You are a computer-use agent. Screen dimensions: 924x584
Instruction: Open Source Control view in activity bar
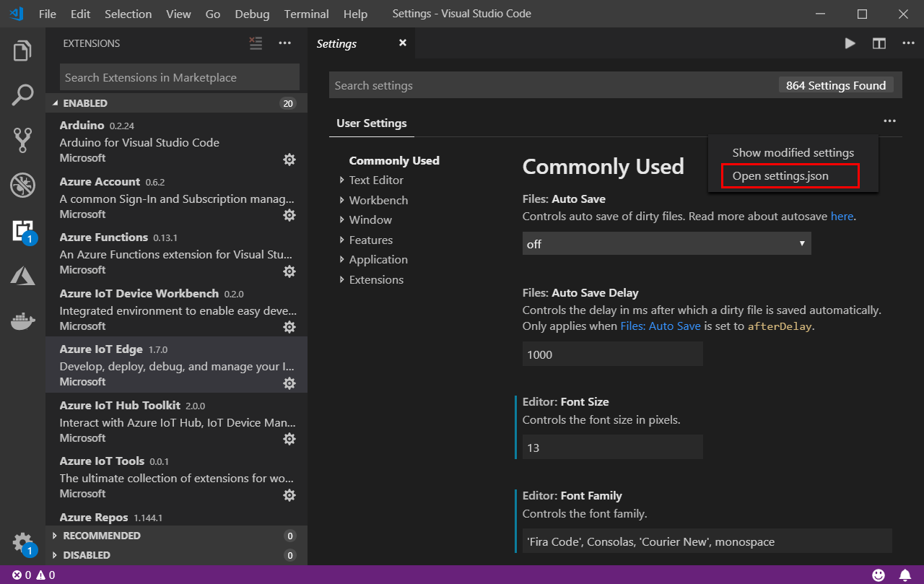pyautogui.click(x=22, y=140)
